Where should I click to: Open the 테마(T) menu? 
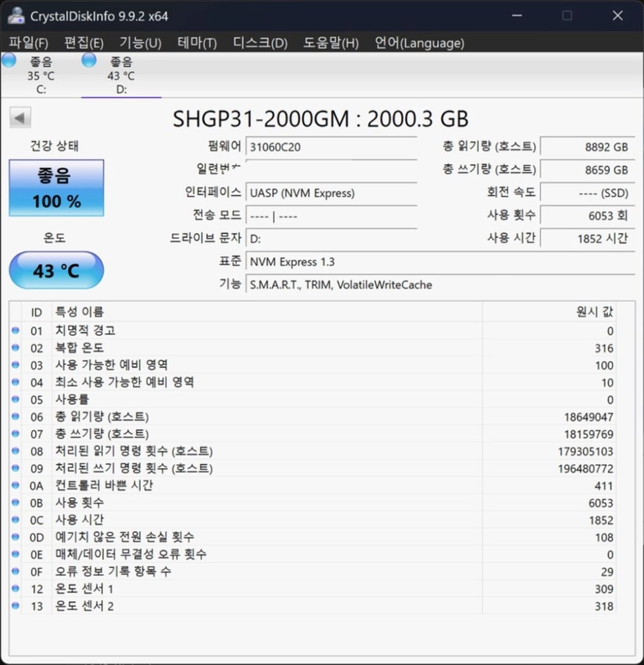click(197, 43)
